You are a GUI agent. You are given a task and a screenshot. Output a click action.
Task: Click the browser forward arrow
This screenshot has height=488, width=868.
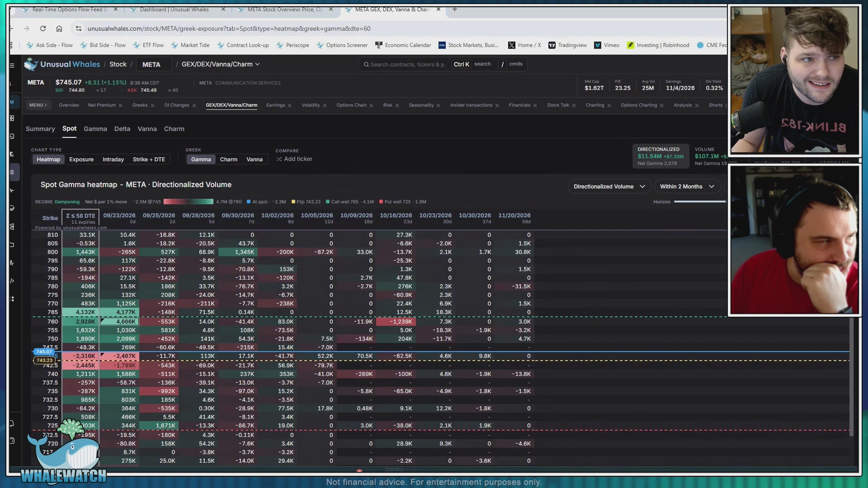click(x=27, y=28)
